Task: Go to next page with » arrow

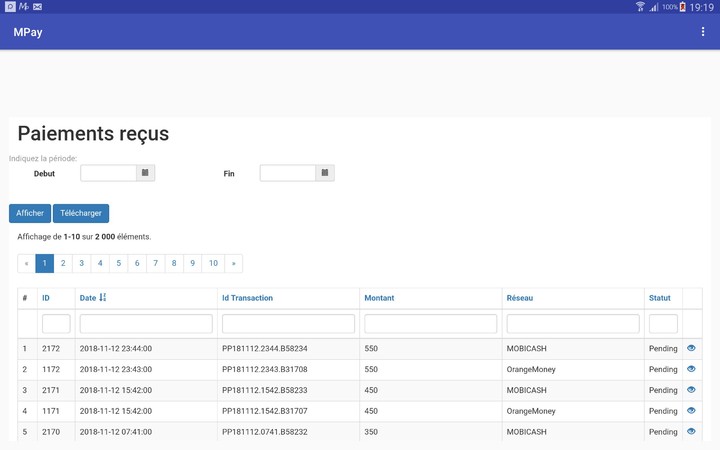Action: pos(234,263)
